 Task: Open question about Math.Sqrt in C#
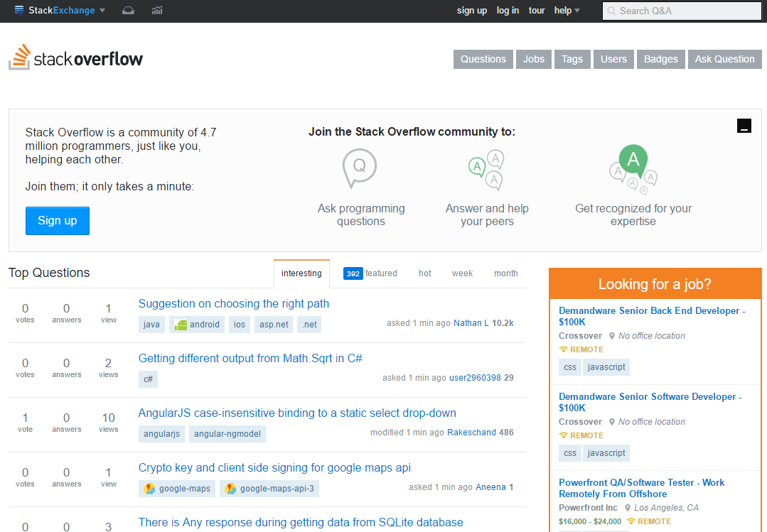coord(250,359)
